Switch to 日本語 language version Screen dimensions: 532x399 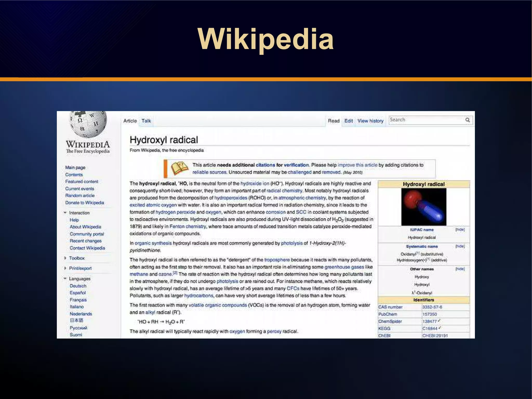76,321
